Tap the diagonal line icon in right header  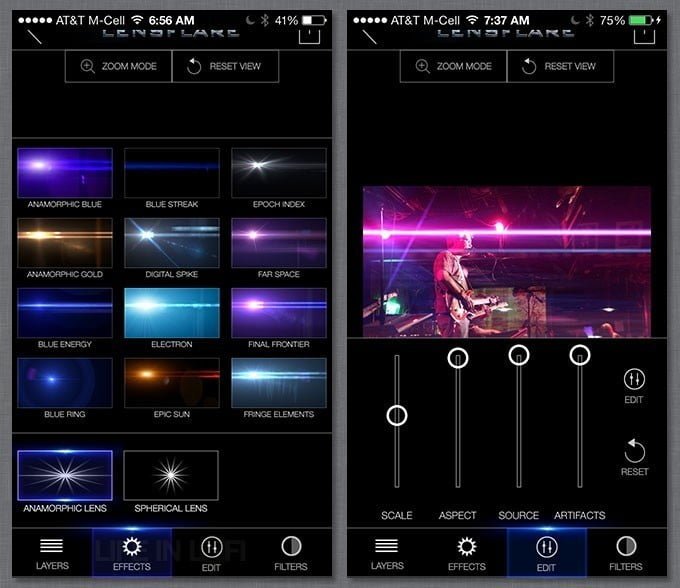coord(369,37)
